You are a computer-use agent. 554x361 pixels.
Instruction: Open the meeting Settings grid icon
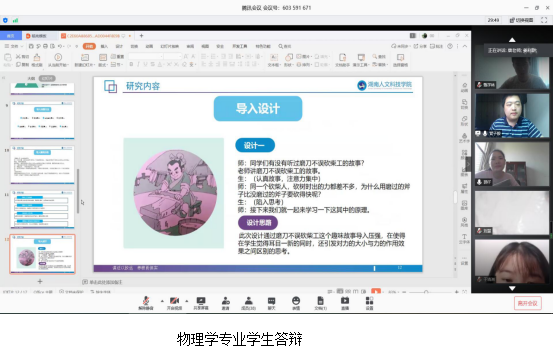pos(369,303)
